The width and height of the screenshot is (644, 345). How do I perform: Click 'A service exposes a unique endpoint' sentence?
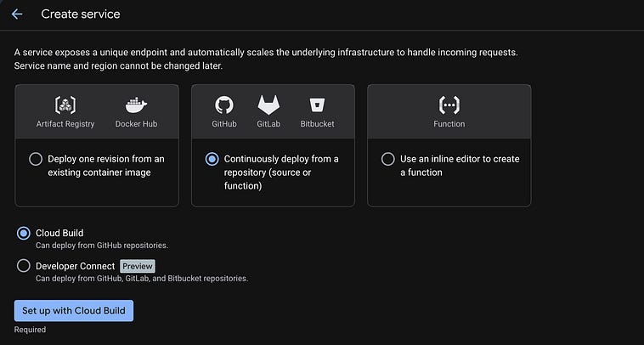[266, 53]
